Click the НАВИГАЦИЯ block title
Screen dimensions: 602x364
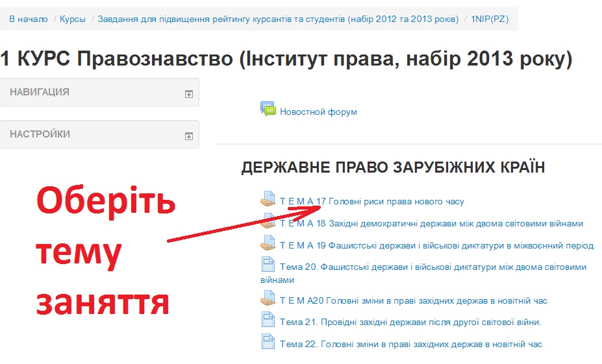pos(40,92)
